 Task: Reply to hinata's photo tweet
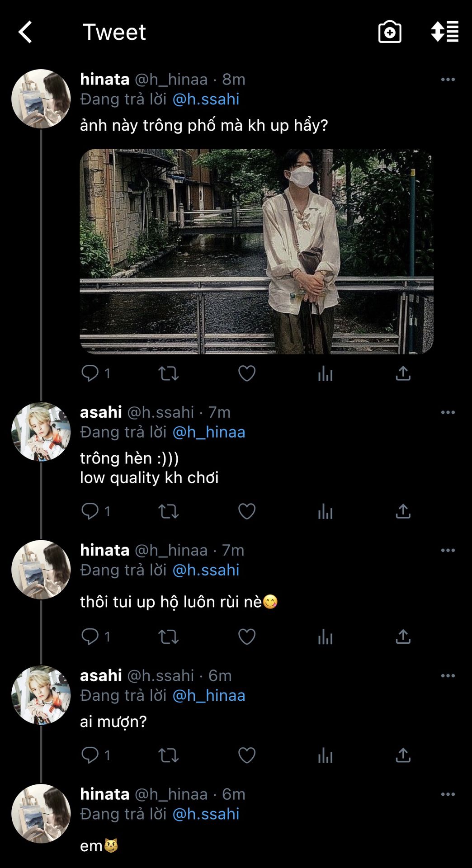click(x=90, y=373)
